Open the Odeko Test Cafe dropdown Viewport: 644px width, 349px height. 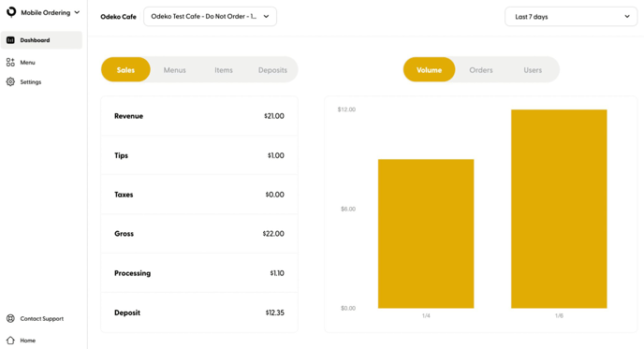[210, 17]
